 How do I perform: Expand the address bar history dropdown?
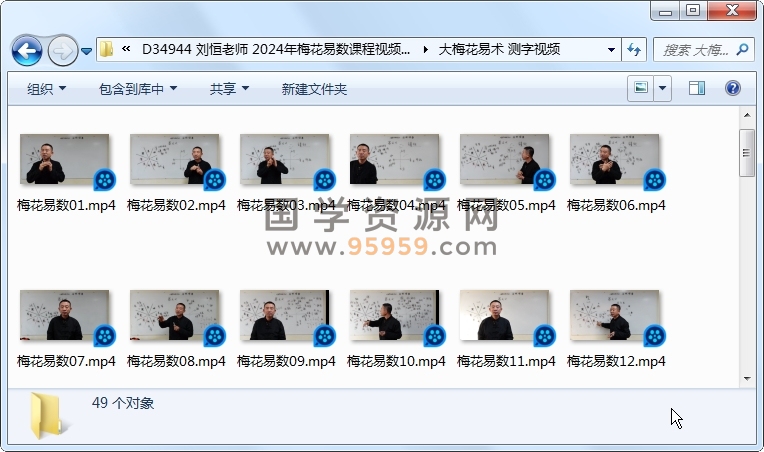pyautogui.click(x=612, y=49)
